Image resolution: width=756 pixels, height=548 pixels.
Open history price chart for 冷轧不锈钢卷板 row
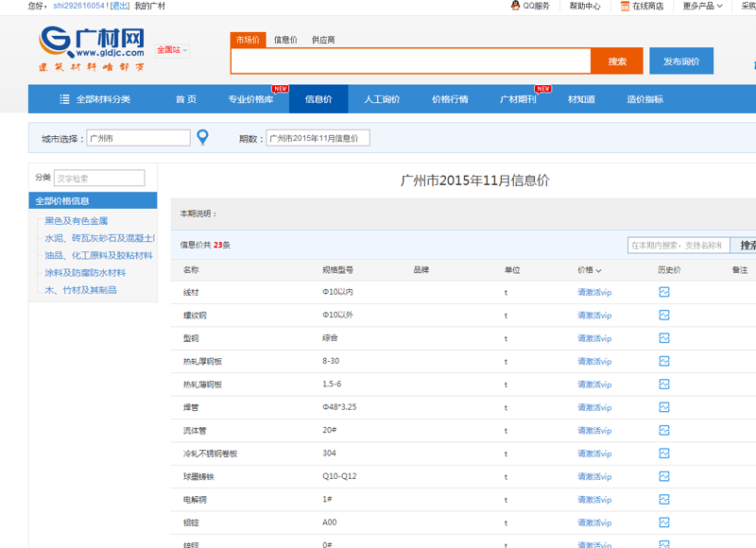tap(664, 454)
